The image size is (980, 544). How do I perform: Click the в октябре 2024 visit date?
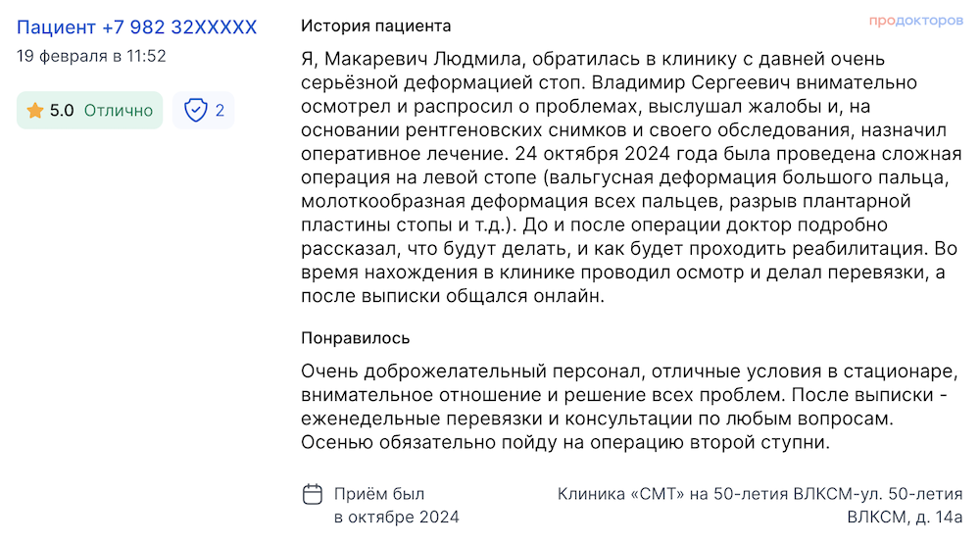point(396,518)
